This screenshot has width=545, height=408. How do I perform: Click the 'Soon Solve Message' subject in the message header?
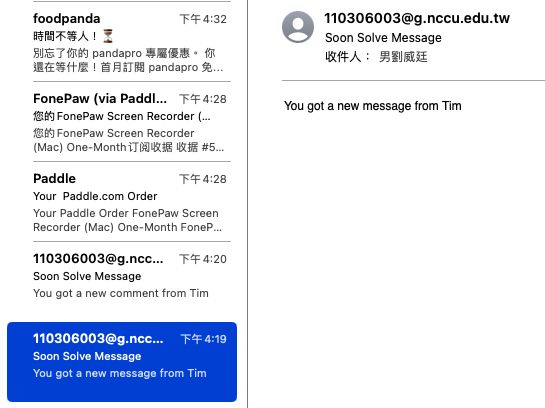click(383, 38)
